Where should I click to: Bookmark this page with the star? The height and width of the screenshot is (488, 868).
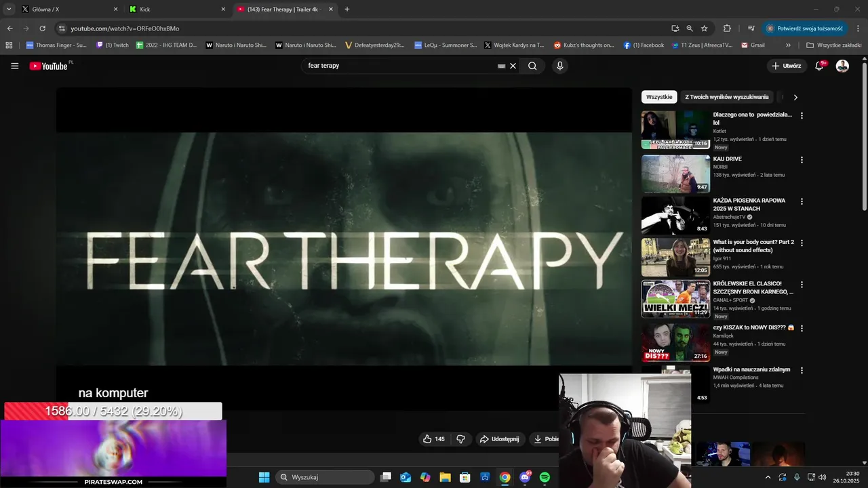(x=705, y=28)
